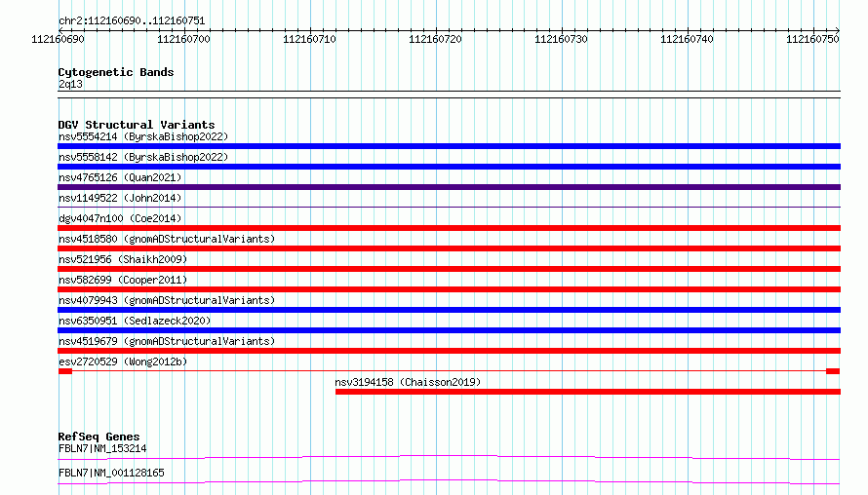Screen dimensions: 868x495
Task: Click ruler position 112160690
Action: point(59,39)
